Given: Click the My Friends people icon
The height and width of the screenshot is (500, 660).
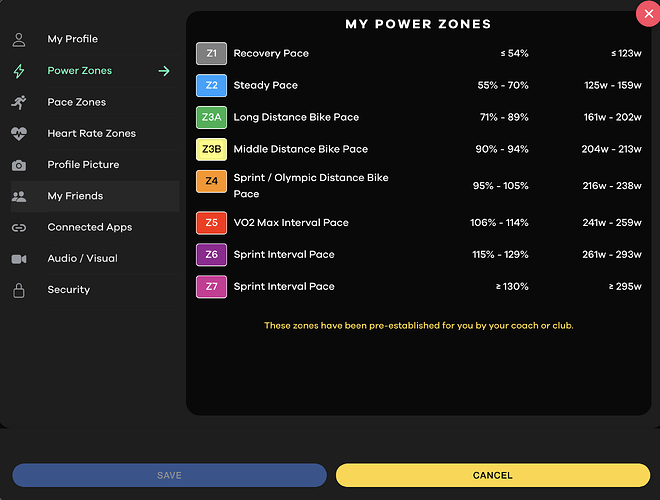Looking at the screenshot, I should (x=19, y=196).
